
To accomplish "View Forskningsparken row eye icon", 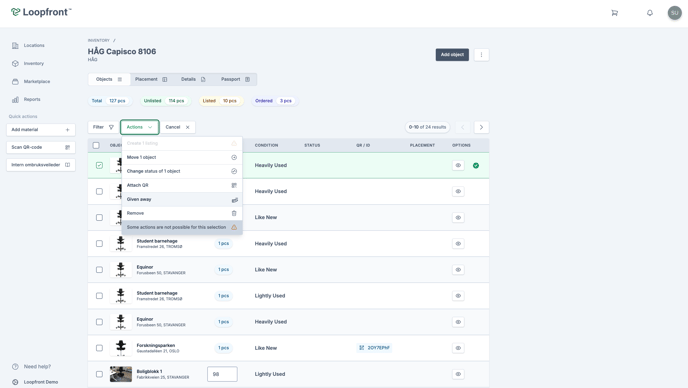I will coord(458,348).
